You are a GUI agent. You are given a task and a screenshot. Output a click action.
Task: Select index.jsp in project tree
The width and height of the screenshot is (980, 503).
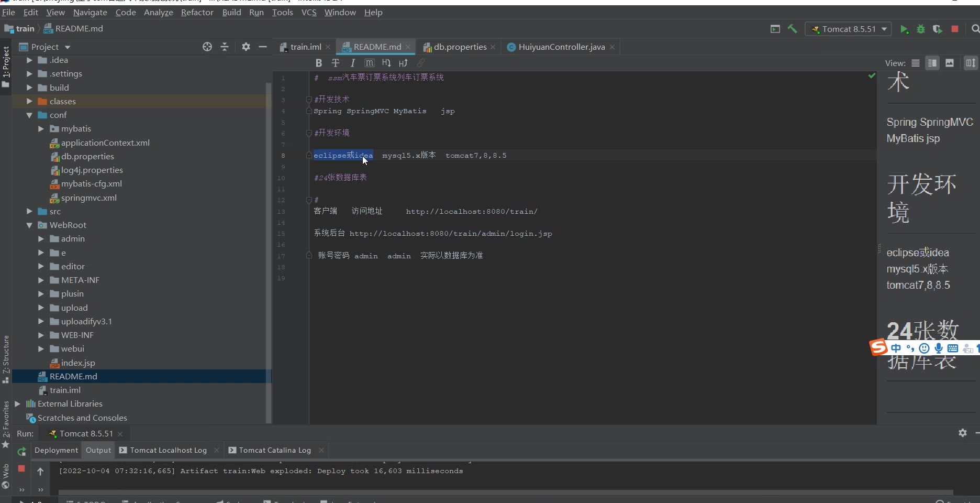pyautogui.click(x=78, y=363)
